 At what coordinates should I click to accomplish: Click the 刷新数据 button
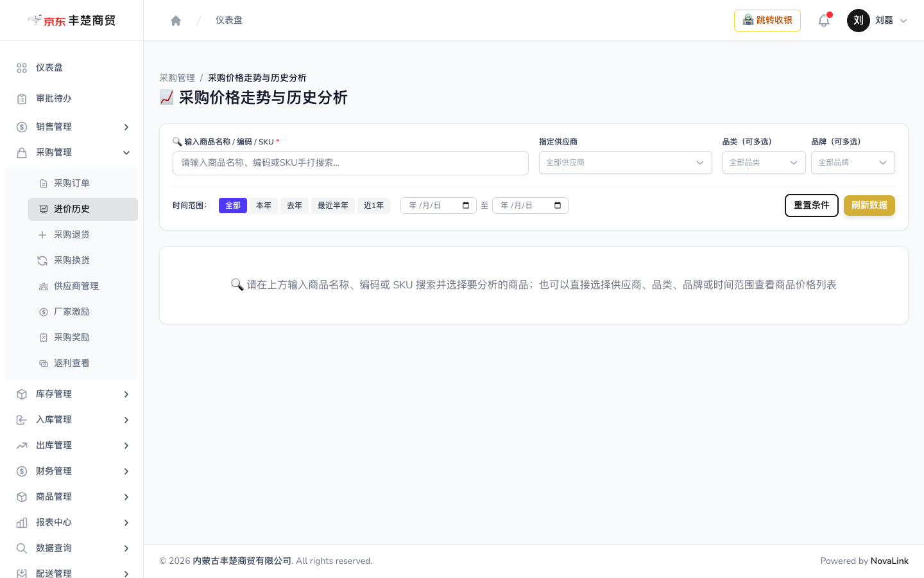point(869,206)
